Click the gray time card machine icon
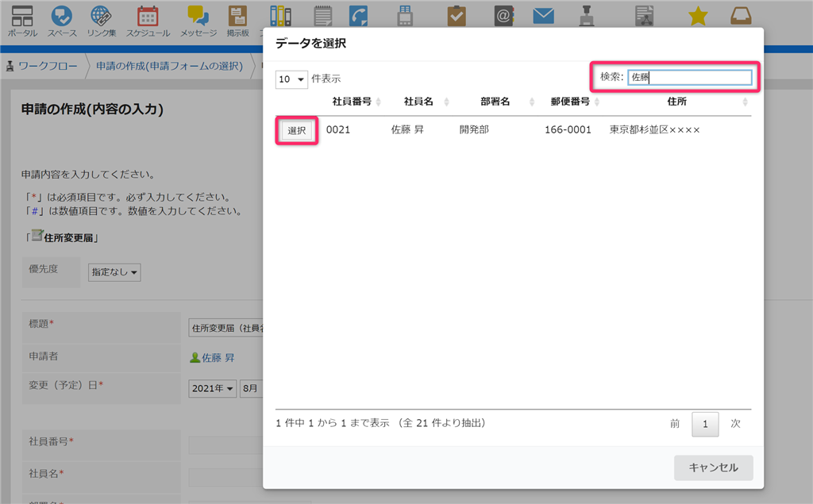The width and height of the screenshot is (813, 504). tap(405, 16)
